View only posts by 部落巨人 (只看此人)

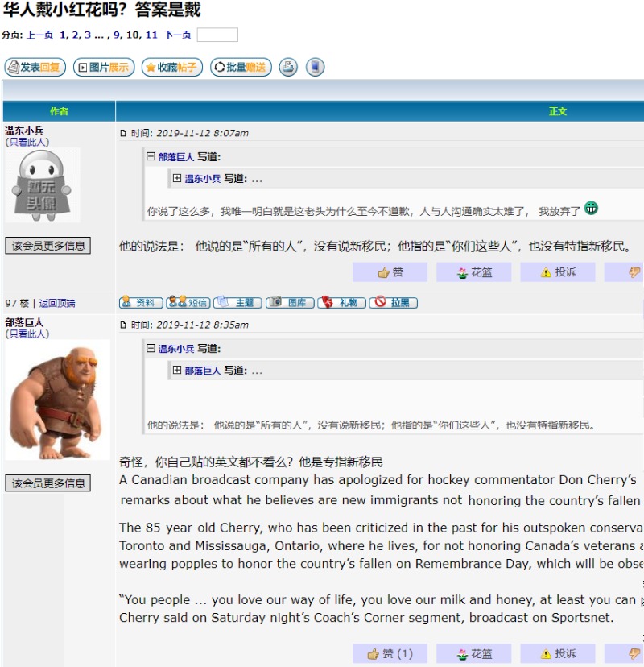(27, 334)
